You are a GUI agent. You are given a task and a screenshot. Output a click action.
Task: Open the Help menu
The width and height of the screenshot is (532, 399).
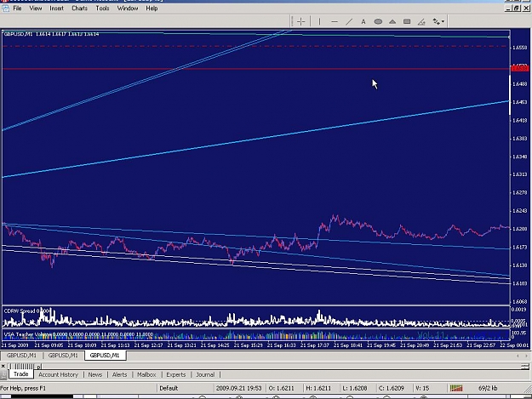tap(152, 9)
